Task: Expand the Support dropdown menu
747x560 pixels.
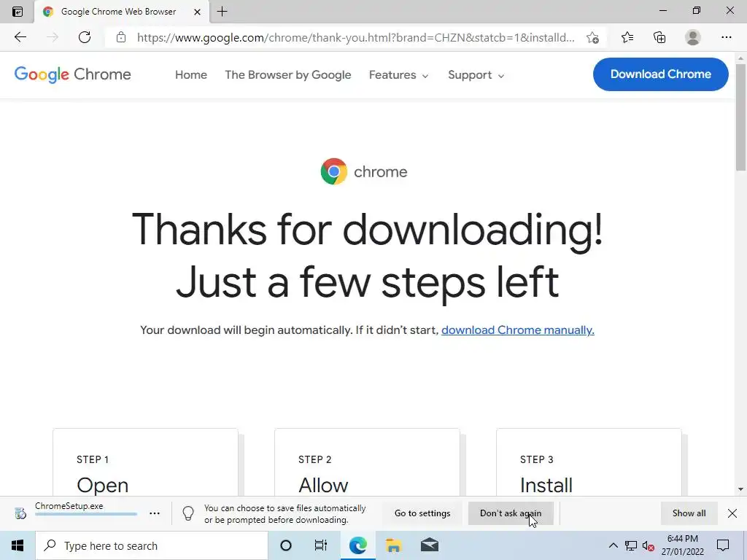Action: pos(476,75)
